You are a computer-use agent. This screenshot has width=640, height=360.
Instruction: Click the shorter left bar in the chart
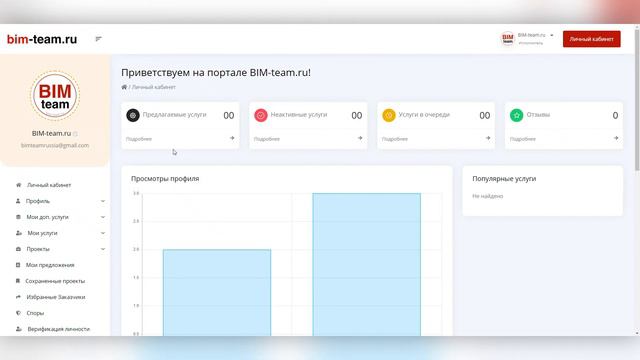[217, 293]
